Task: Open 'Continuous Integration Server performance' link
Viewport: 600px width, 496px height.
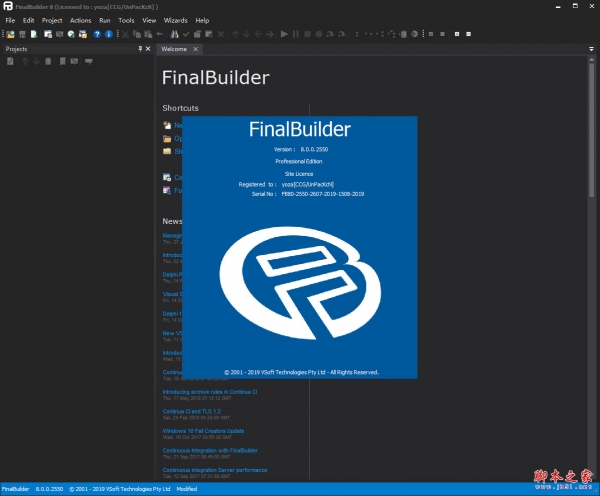Action: pos(215,470)
